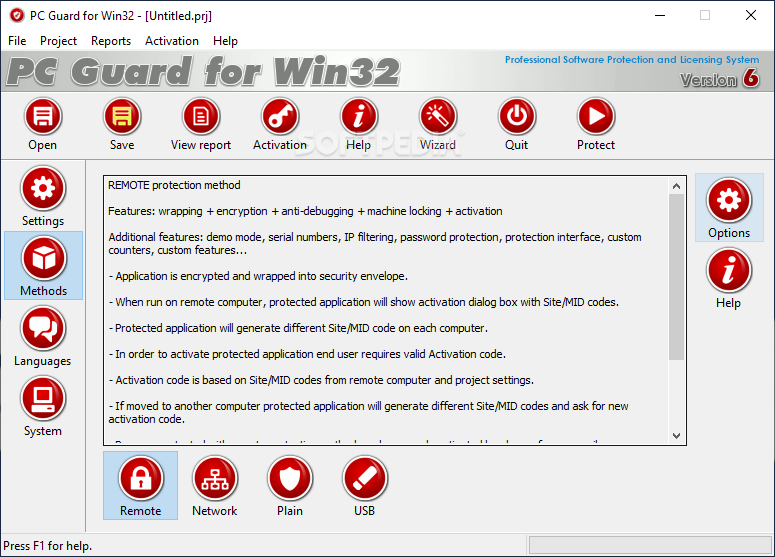Open the Settings section in the sidebar
The image size is (775, 557).
point(43,197)
